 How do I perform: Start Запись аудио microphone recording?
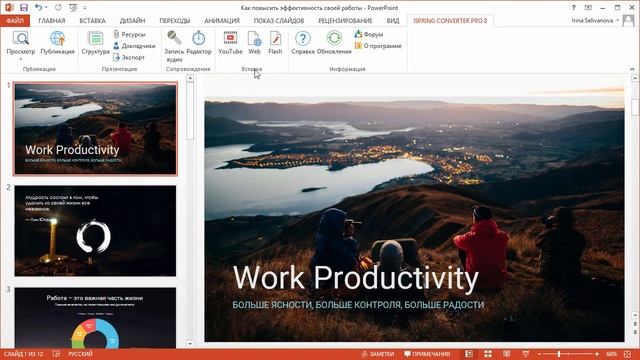coord(174,46)
